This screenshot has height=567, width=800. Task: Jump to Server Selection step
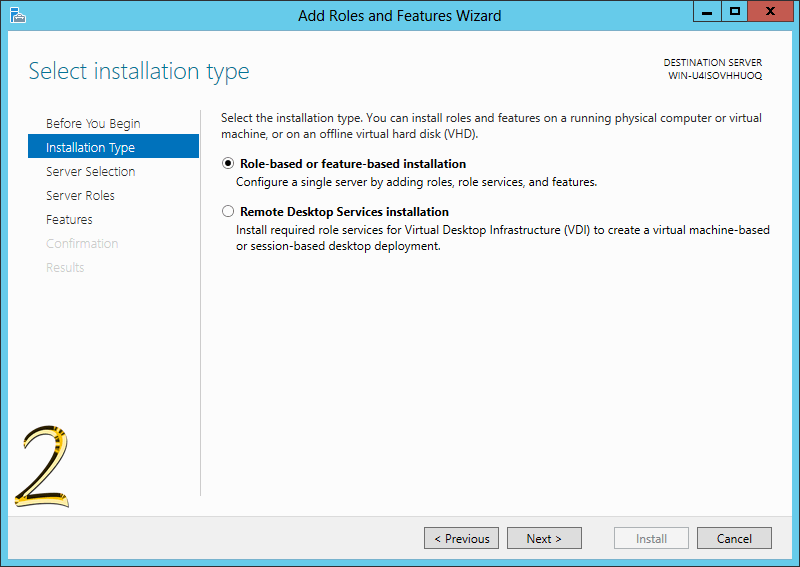(x=90, y=171)
